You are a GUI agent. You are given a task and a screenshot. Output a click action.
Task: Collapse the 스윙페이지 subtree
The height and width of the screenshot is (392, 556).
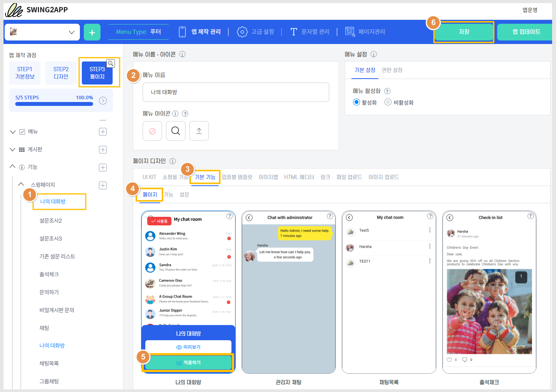[21, 185]
